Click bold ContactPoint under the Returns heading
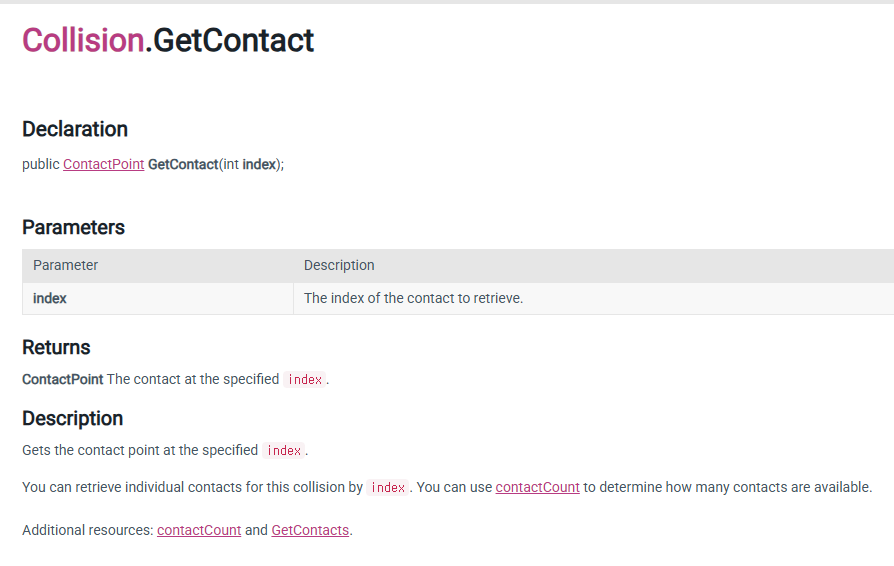The image size is (894, 566). coord(62,379)
